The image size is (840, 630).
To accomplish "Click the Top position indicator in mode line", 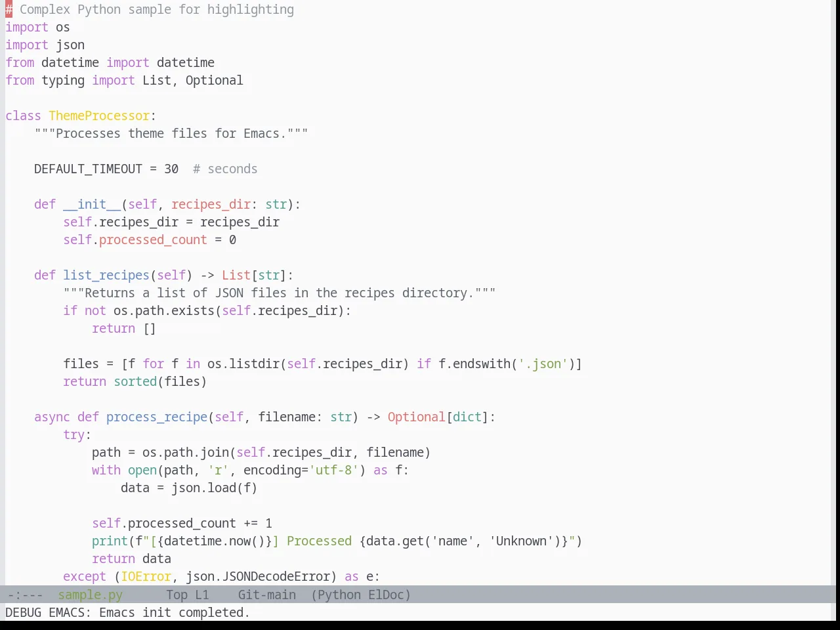I will [177, 595].
